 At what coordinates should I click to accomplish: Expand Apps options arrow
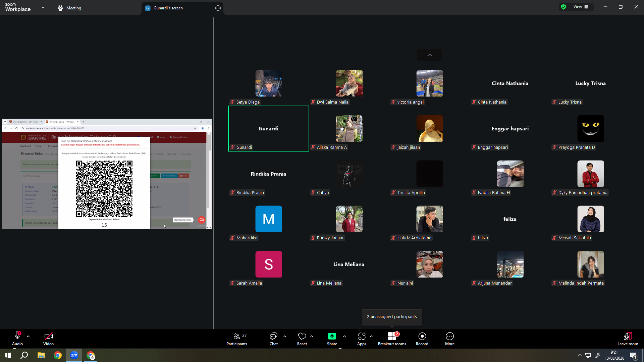click(371, 336)
